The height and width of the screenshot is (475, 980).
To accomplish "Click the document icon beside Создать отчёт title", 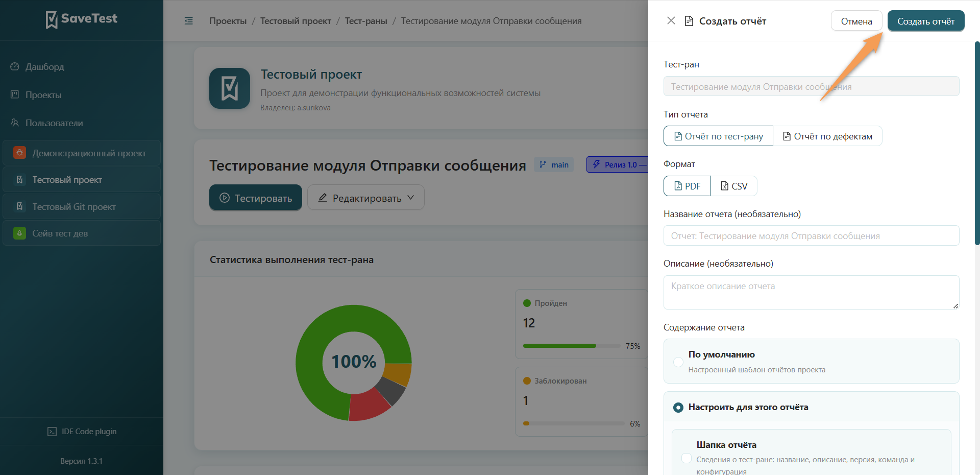I will tap(689, 21).
